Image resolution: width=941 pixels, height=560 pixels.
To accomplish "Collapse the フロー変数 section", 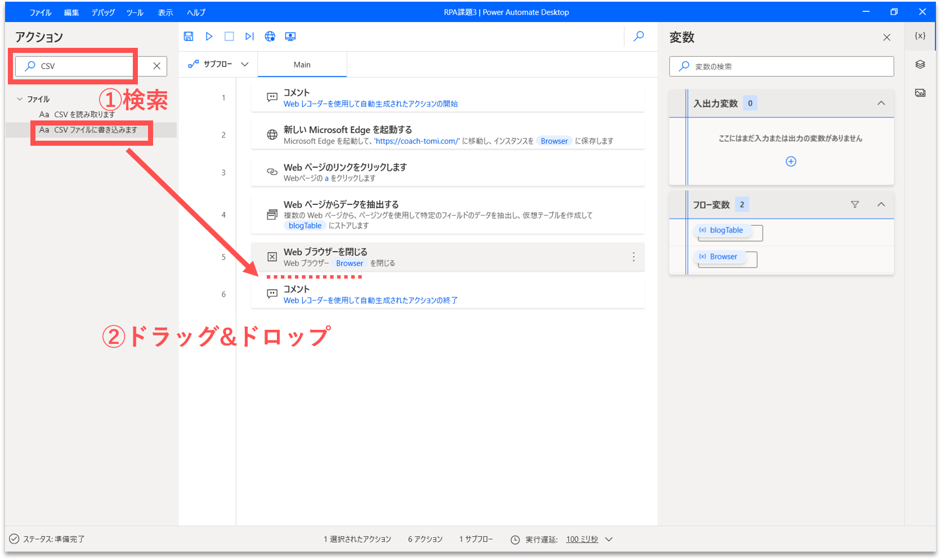I will click(881, 204).
